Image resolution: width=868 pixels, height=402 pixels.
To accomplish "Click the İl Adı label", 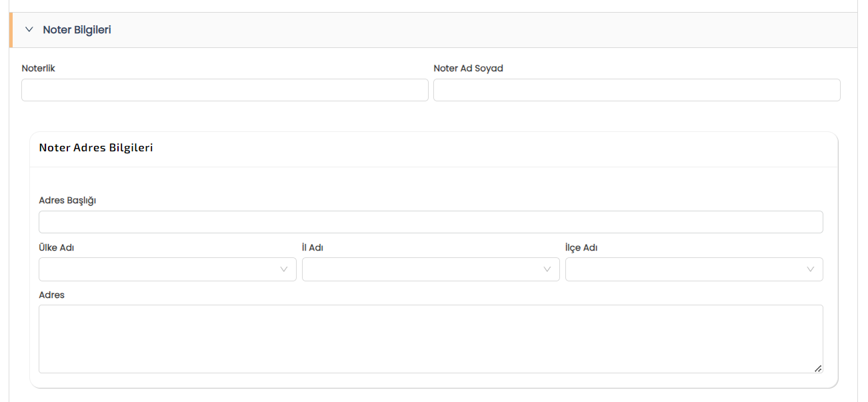I will [x=313, y=247].
